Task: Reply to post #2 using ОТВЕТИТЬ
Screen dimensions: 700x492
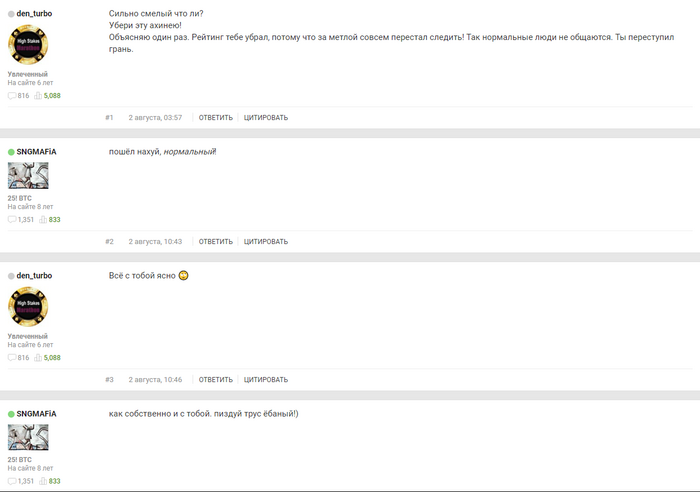Action: [216, 242]
